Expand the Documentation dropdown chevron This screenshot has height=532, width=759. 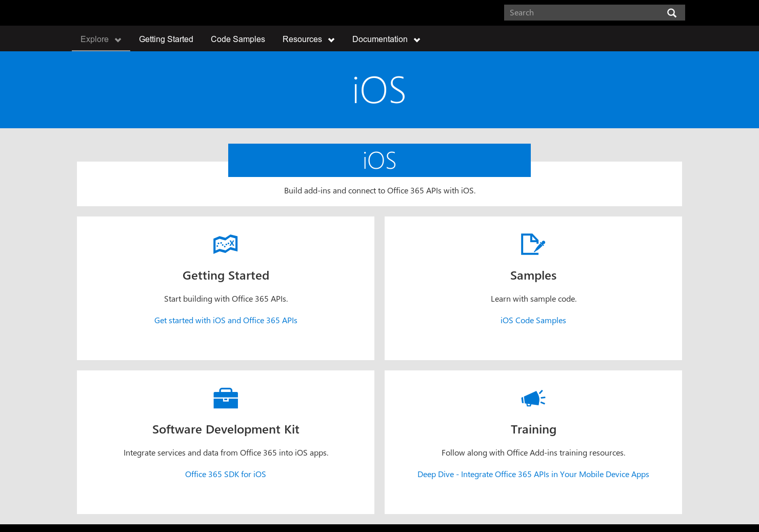click(417, 40)
